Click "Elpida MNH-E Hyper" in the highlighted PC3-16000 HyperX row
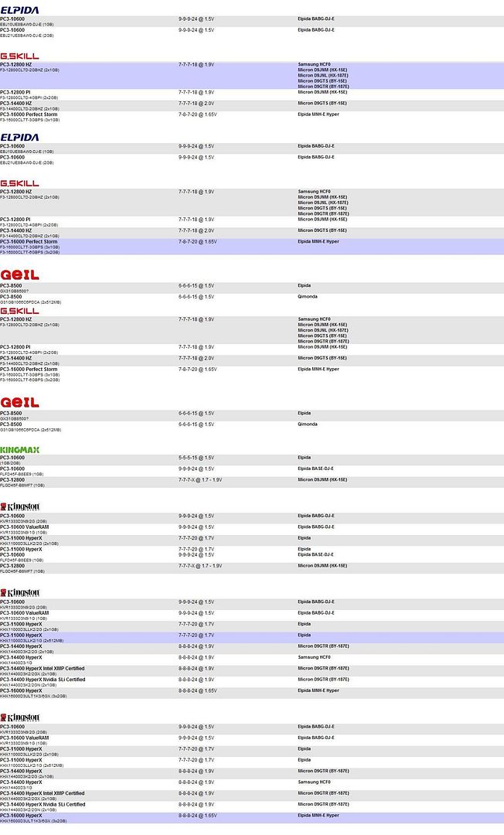The width and height of the screenshot is (504, 835). pos(318,816)
